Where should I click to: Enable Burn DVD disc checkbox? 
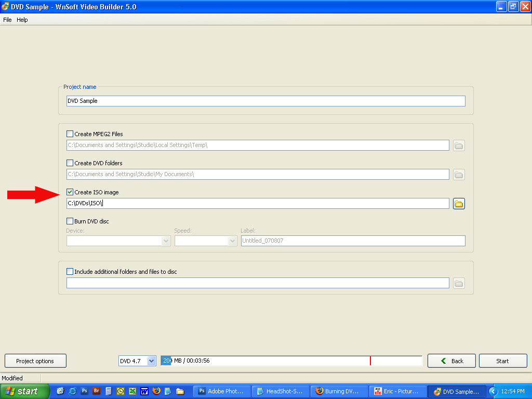tap(70, 221)
